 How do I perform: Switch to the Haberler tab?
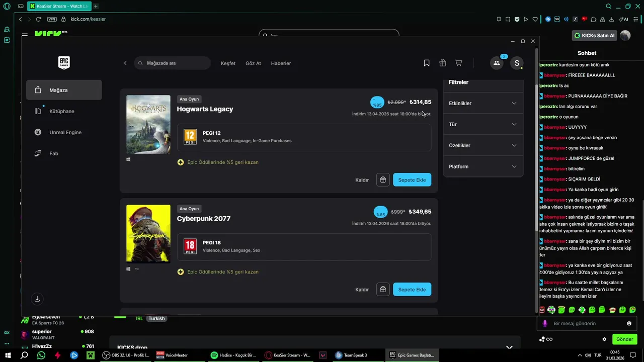tap(281, 63)
